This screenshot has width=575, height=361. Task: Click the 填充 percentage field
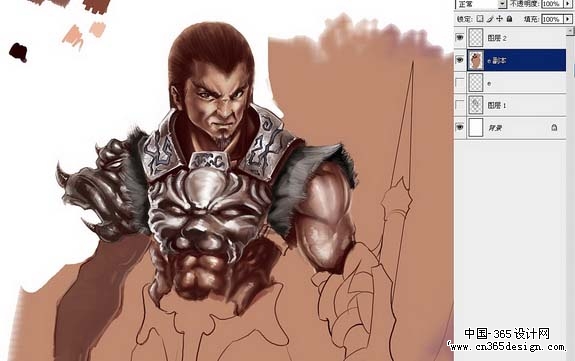(552, 19)
